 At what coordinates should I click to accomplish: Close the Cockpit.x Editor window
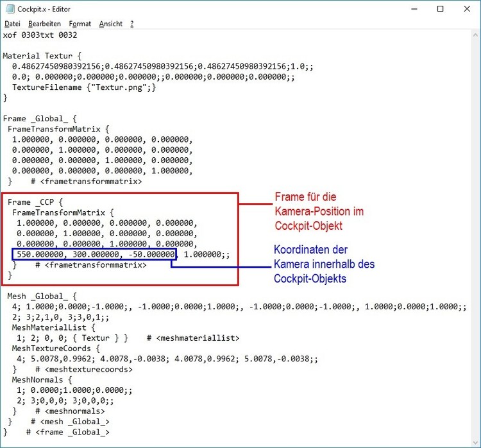click(467, 9)
